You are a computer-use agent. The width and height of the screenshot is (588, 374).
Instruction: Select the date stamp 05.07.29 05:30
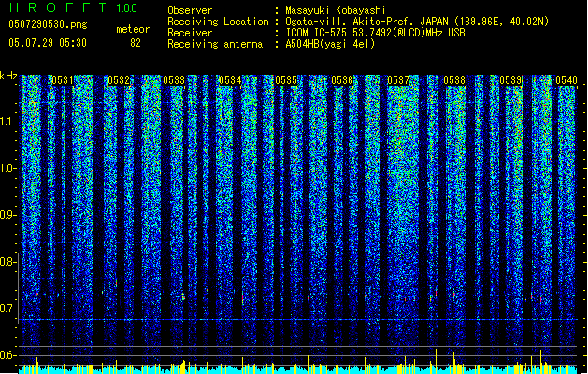click(x=48, y=43)
